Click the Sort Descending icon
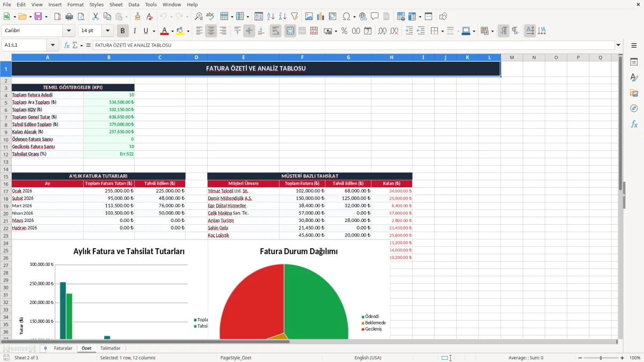Viewport: 644px width, 362px height. click(x=282, y=17)
